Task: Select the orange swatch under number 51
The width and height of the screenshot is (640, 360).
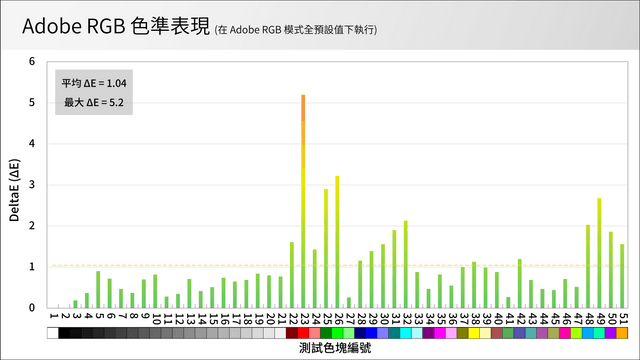Action: (x=622, y=333)
